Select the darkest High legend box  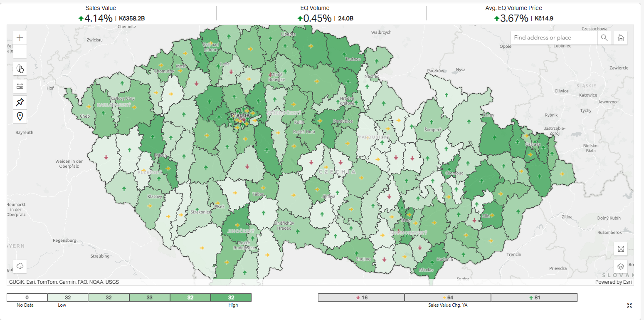tap(231, 298)
